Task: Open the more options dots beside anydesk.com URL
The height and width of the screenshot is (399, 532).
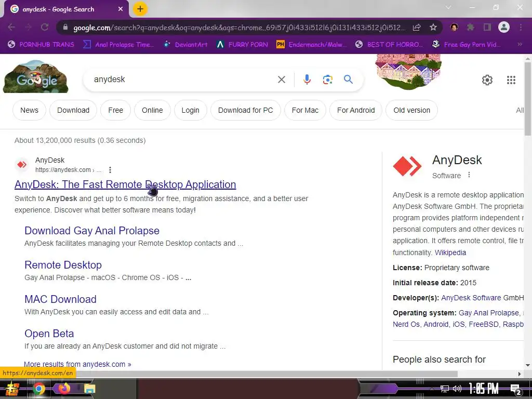Action: [x=110, y=170]
